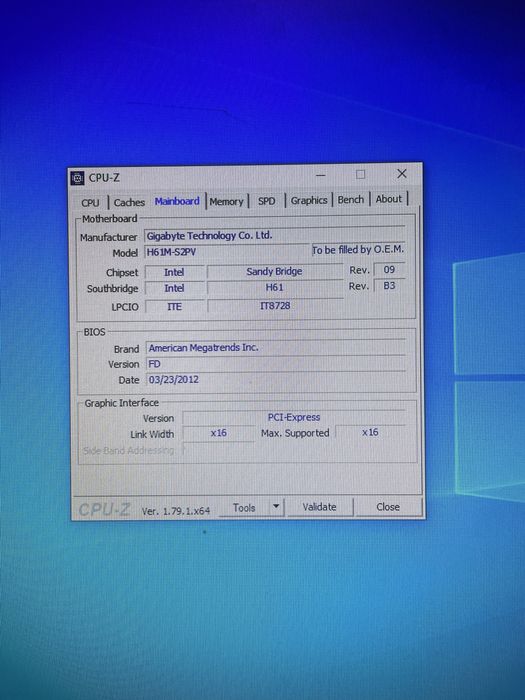
Task: Switch to the Memory tab
Action: click(226, 202)
